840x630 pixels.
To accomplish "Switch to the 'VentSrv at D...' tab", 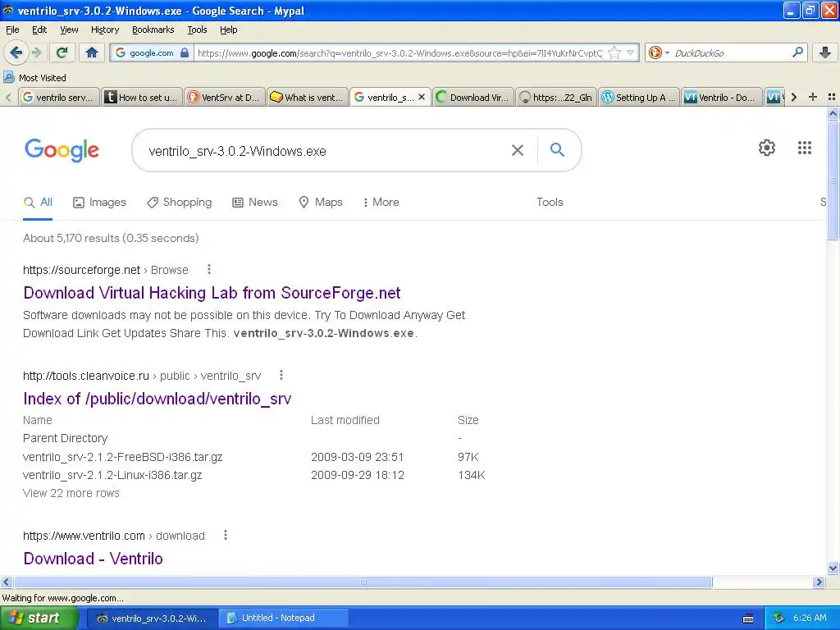I will coord(225,97).
